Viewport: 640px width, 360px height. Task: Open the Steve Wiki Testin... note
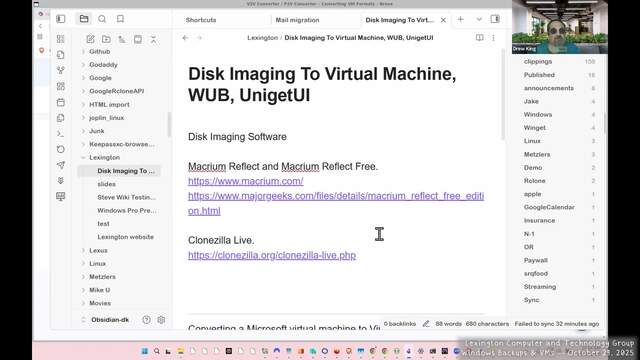[127, 197]
